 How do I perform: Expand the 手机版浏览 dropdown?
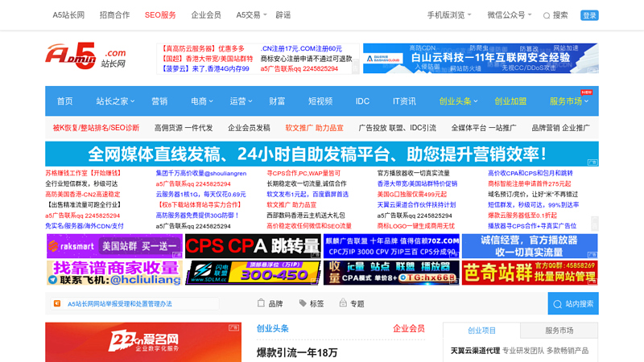pyautogui.click(x=449, y=15)
